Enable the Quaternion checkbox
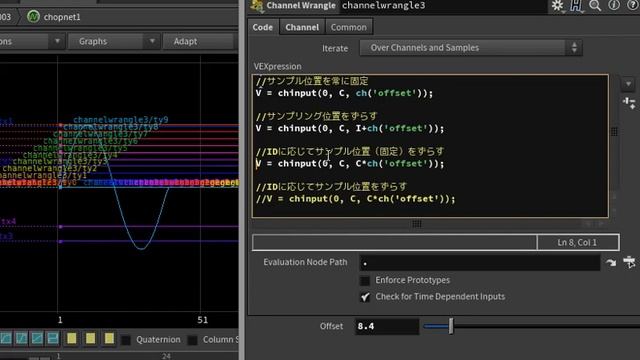640x360 pixels. (127, 340)
